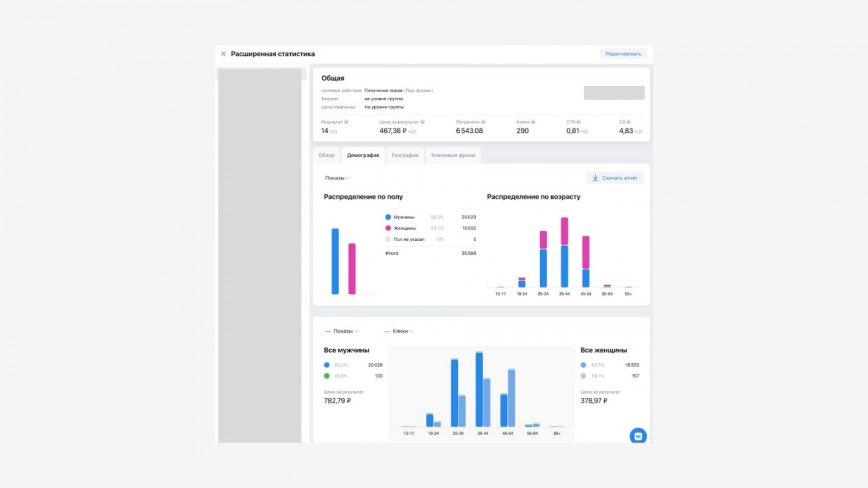Click the men clicks count 133

click(x=379, y=376)
